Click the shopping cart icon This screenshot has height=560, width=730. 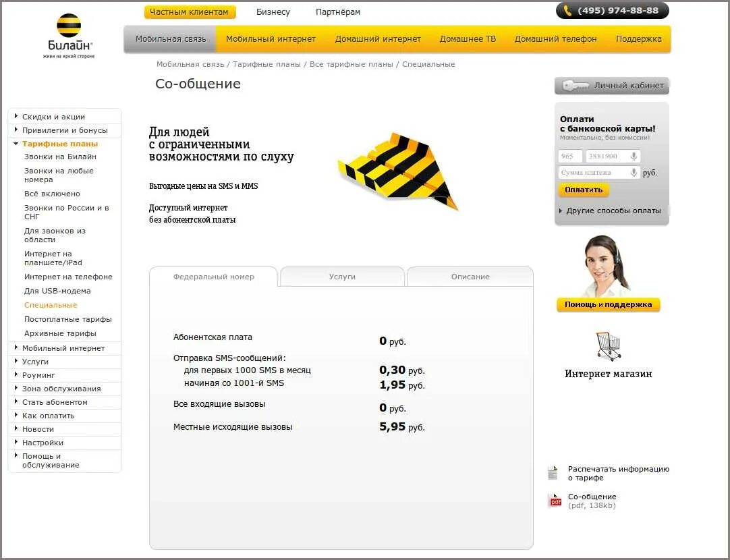click(608, 346)
